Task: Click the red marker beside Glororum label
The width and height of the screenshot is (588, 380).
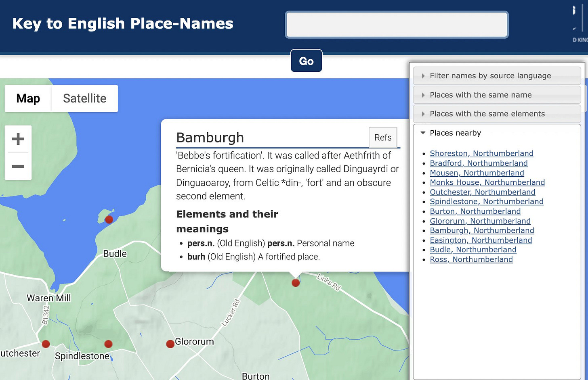Action: click(170, 344)
